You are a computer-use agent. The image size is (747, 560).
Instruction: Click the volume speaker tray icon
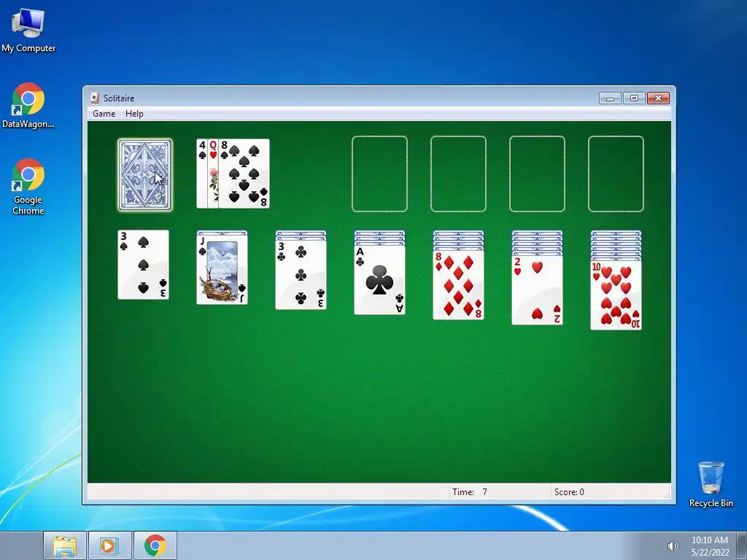click(673, 546)
